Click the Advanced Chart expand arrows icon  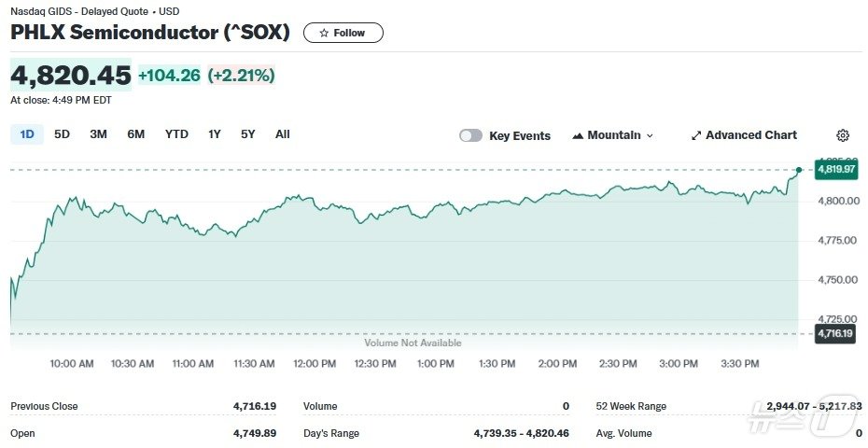(695, 135)
